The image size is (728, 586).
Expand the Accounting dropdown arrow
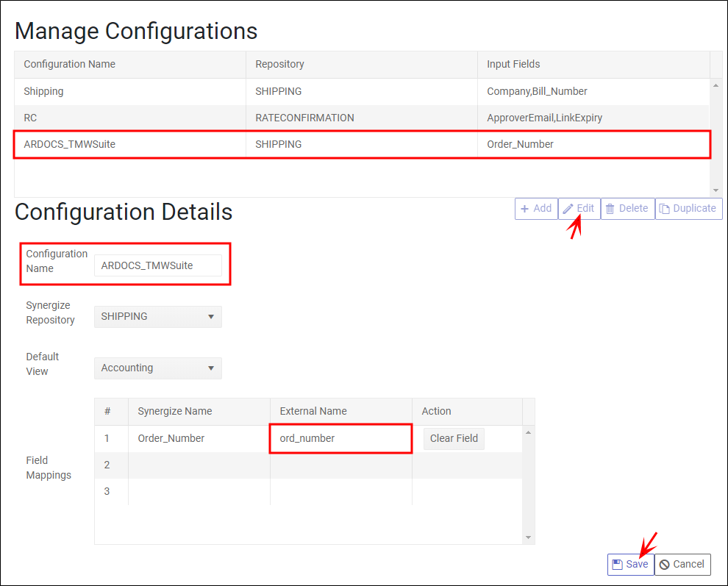pos(213,368)
